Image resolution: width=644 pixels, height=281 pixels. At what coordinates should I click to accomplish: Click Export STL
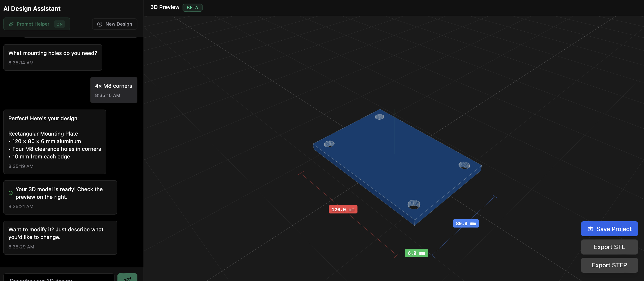click(x=609, y=247)
